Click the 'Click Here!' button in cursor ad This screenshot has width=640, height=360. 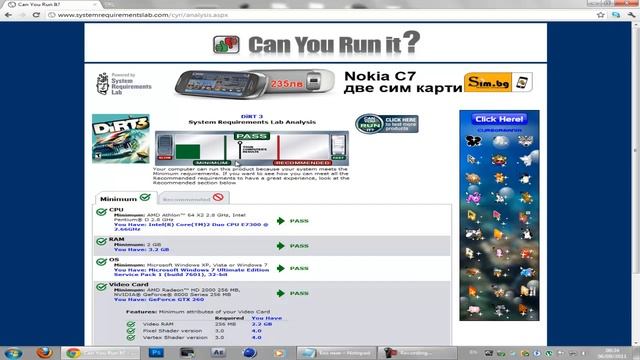tap(499, 119)
